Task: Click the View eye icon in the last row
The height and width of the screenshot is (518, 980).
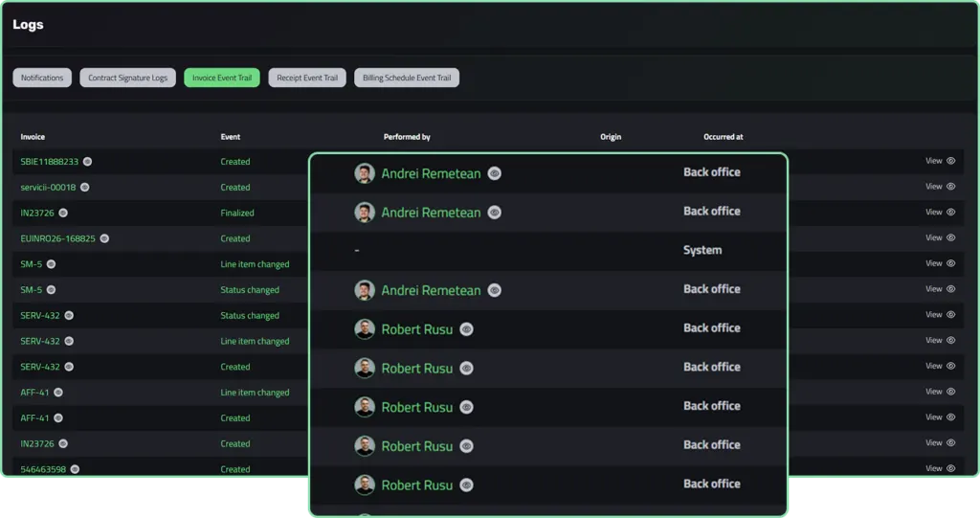Action: point(950,468)
